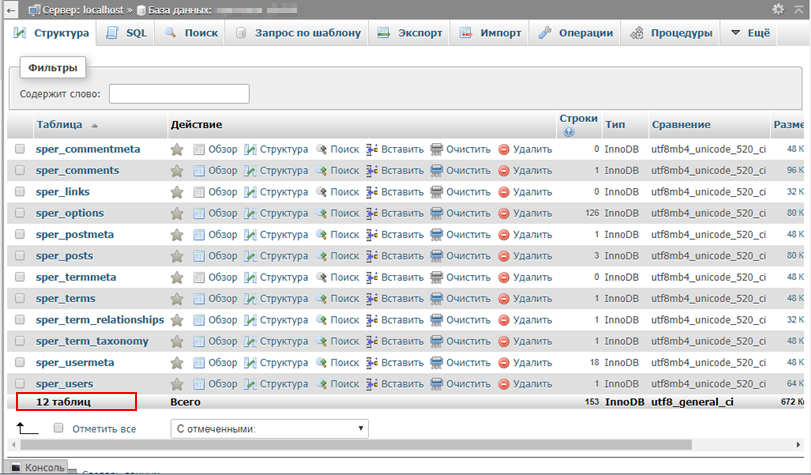This screenshot has height=475, width=811.
Task: Click Удалить for sper_posts
Action: point(532,256)
